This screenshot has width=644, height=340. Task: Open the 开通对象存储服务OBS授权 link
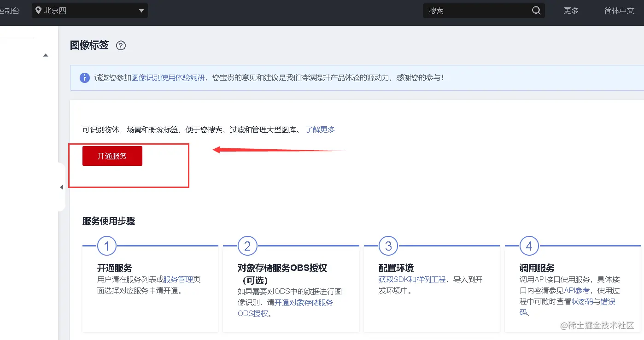coord(285,308)
